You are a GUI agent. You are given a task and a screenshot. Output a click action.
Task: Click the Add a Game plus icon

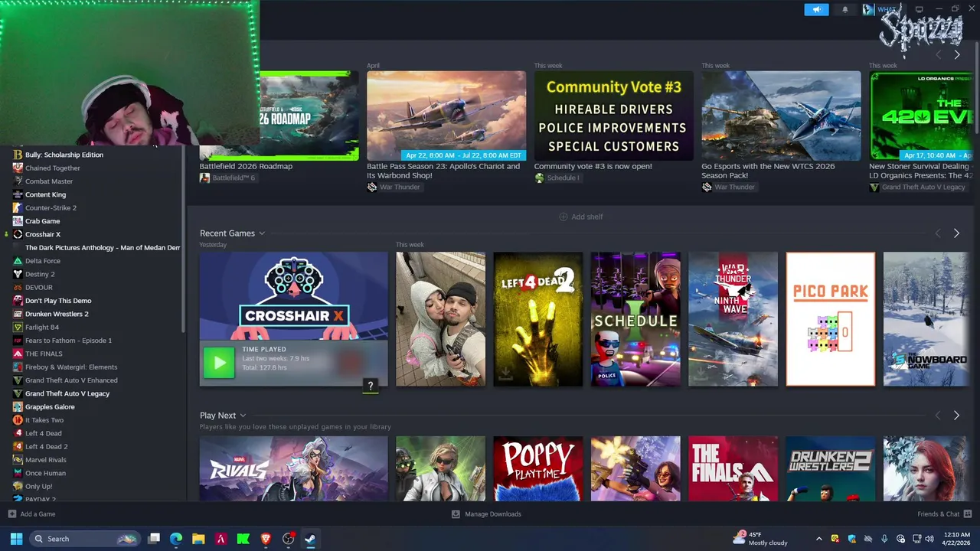[x=11, y=514]
